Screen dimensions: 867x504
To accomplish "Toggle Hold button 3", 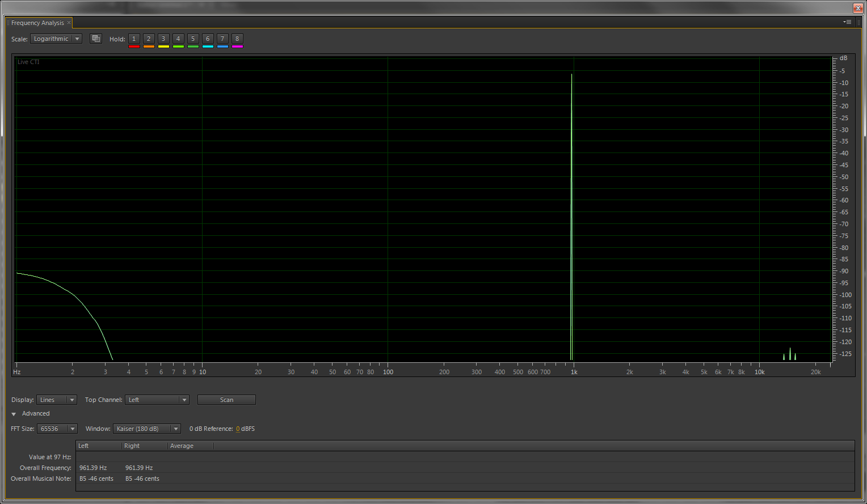I will (x=163, y=39).
